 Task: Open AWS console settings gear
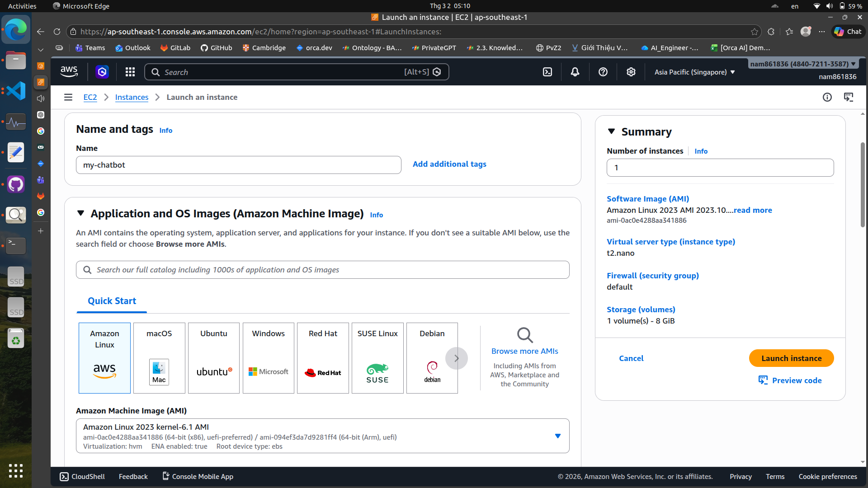click(631, 71)
